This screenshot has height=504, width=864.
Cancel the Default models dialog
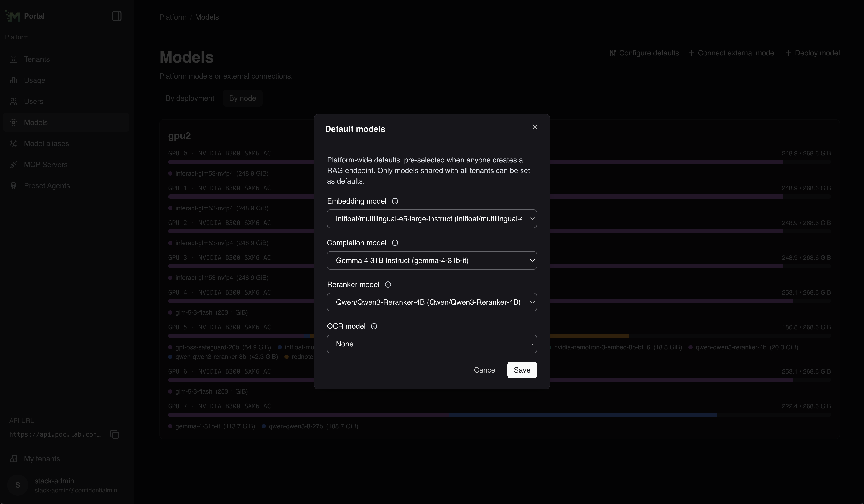[485, 370]
